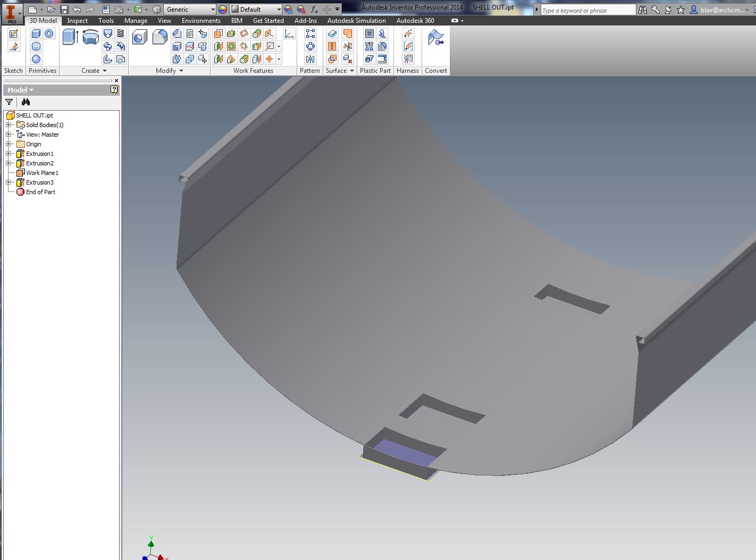Start a new 3D sketch
The height and width of the screenshot is (560, 756).
14,47
